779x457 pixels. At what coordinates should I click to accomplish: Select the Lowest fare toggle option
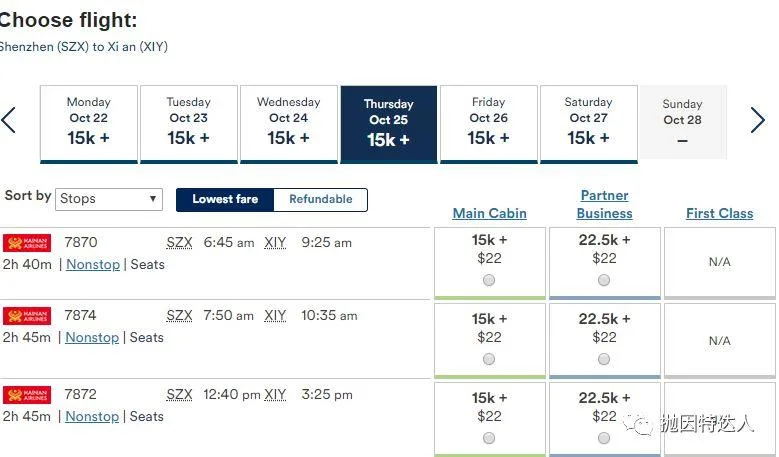[x=225, y=200]
